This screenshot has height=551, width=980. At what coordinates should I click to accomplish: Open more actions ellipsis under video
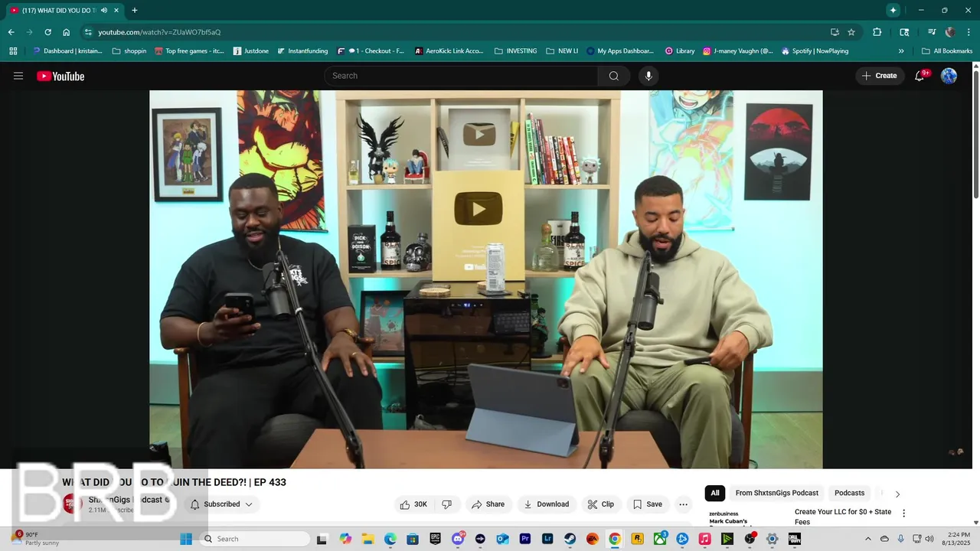click(684, 504)
